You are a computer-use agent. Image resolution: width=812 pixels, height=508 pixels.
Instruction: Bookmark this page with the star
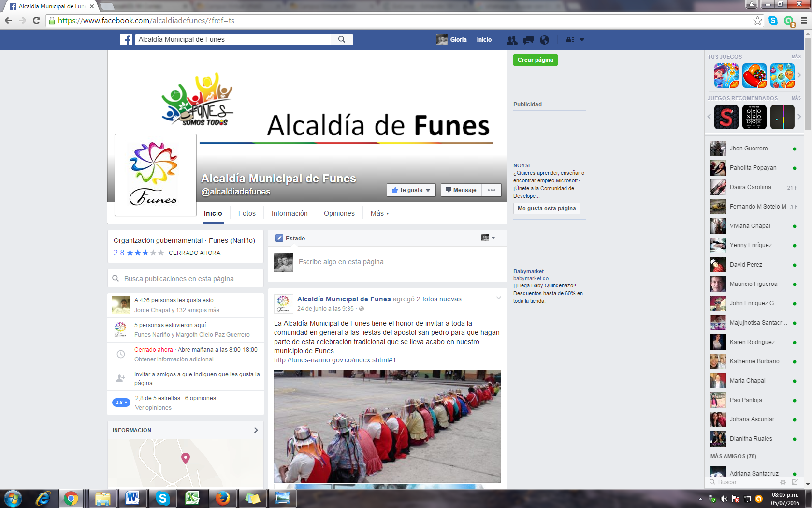click(x=757, y=21)
